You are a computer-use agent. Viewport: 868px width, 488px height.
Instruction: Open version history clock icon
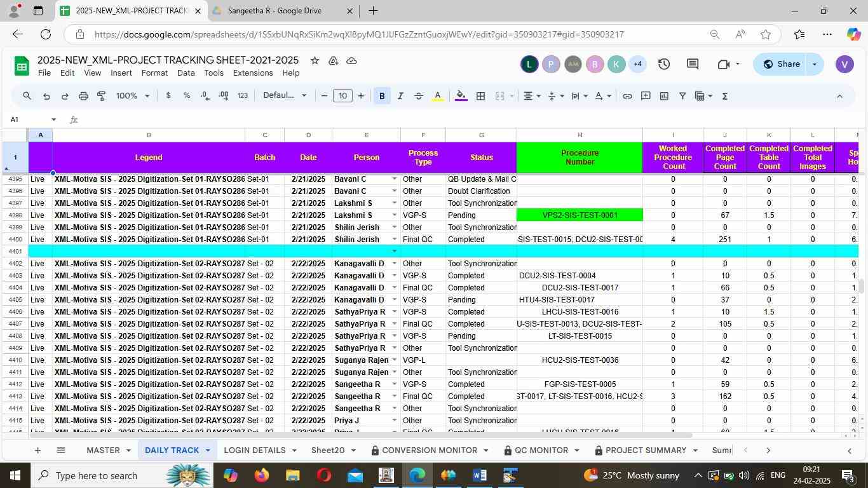[x=664, y=64]
